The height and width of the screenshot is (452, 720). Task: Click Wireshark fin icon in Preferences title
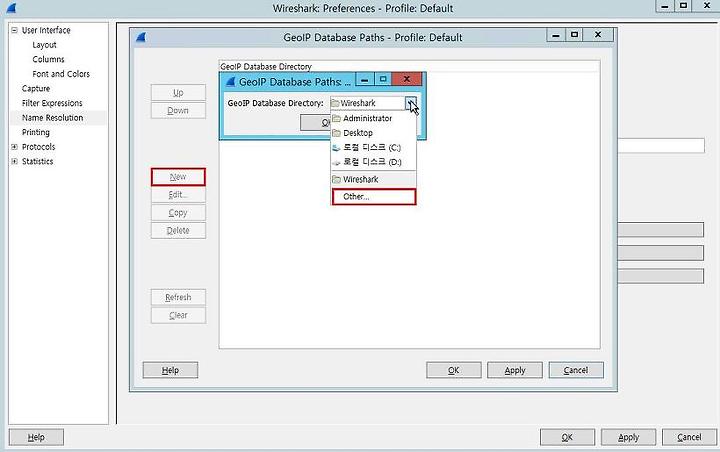(x=11, y=8)
